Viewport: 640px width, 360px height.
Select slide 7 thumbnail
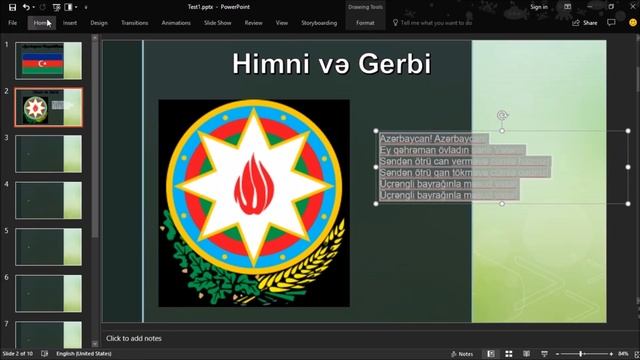point(49,335)
